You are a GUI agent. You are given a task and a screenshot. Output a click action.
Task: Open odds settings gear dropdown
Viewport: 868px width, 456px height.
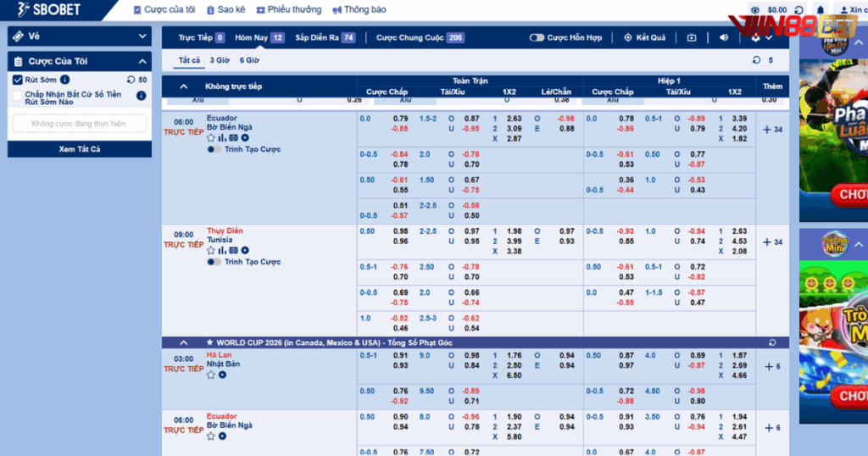coord(761,37)
